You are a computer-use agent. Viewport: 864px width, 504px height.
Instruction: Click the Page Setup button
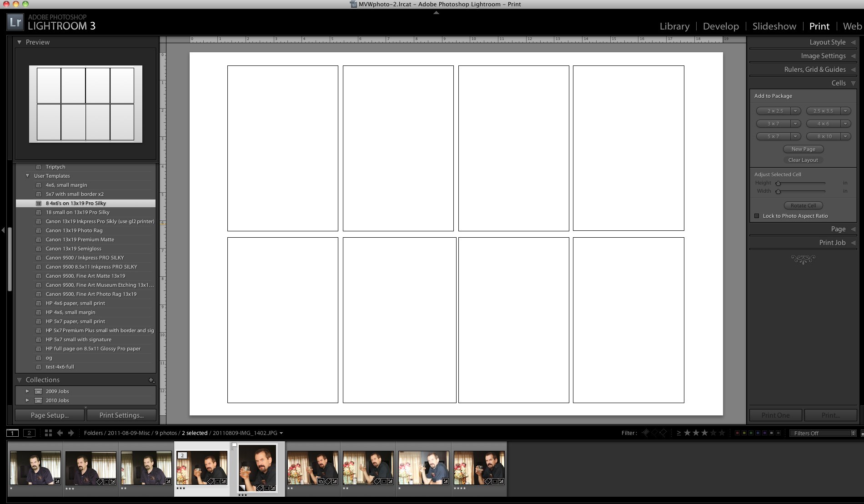tap(50, 415)
